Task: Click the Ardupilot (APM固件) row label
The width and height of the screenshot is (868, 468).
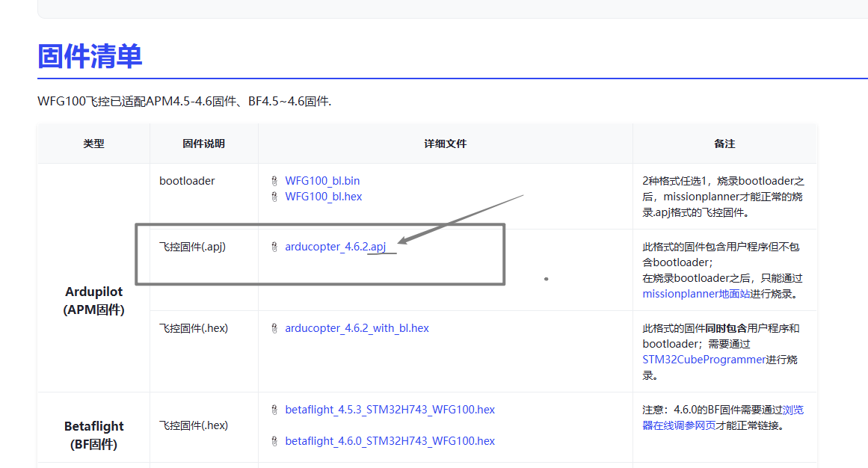Action: click(93, 301)
